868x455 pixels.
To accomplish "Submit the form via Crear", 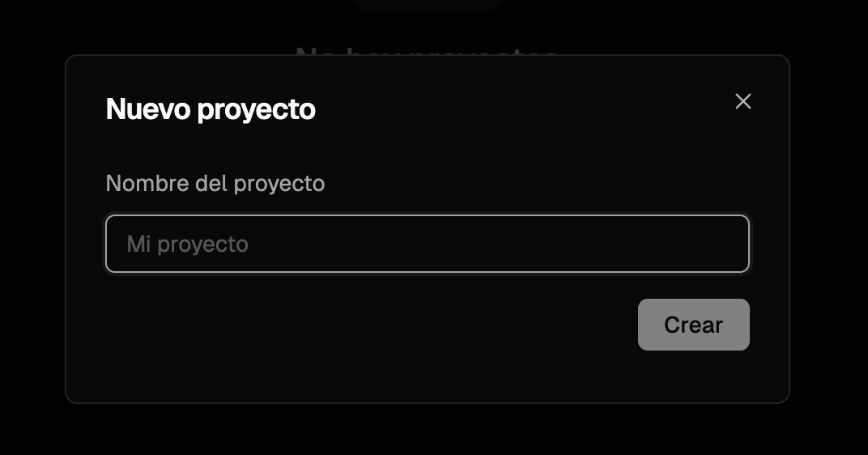I will [694, 325].
